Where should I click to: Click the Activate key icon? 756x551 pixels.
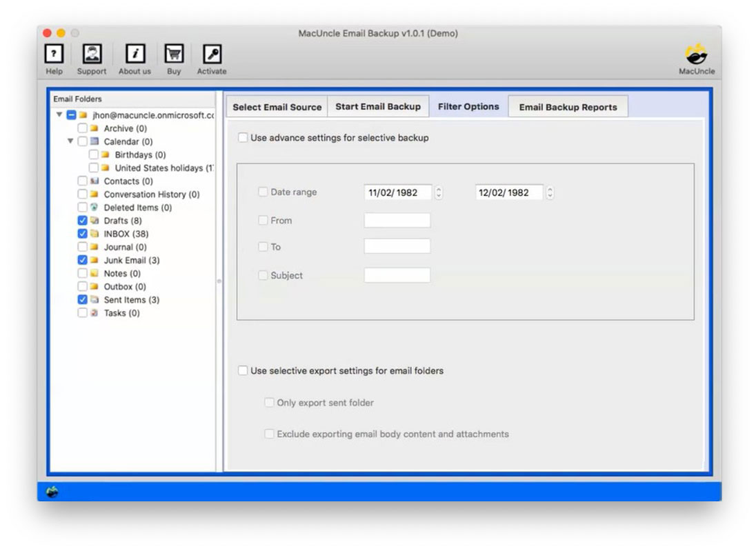tap(211, 54)
